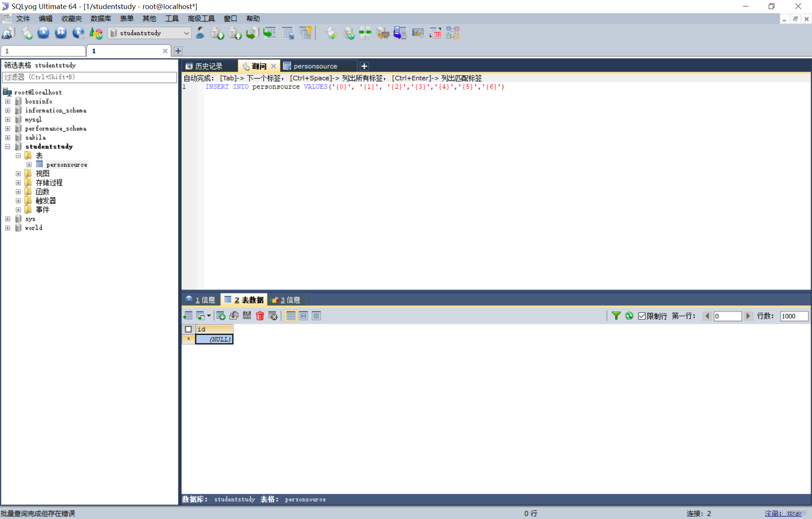Save changes with the floppy disk icon
Image resolution: width=812 pixels, height=519 pixels.
tap(247, 316)
